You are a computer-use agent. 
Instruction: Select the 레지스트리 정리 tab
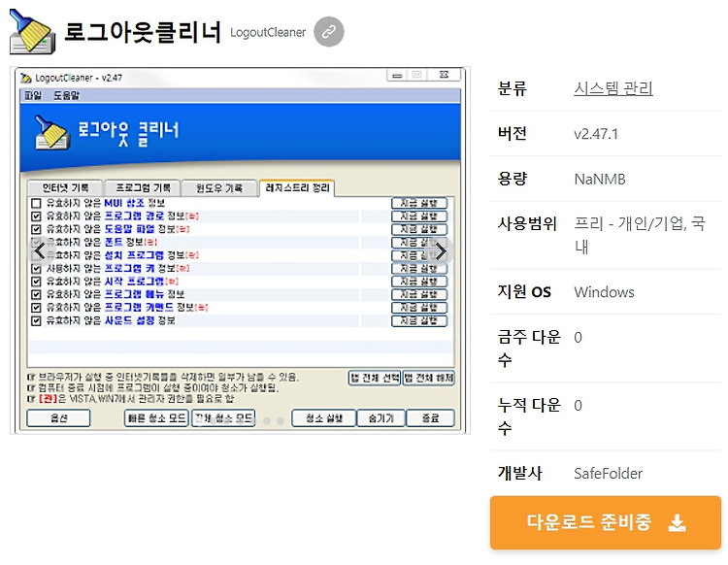[x=297, y=187]
